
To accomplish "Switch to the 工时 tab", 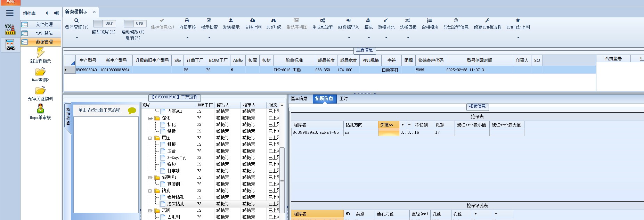I will pos(343,99).
